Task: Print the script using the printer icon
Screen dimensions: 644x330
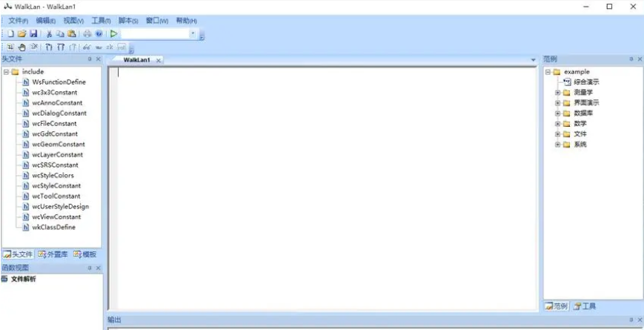Action: pos(87,34)
